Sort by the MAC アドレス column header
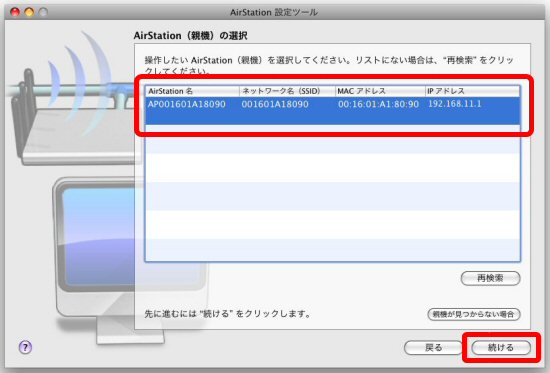This screenshot has height=373, width=550. coord(380,91)
